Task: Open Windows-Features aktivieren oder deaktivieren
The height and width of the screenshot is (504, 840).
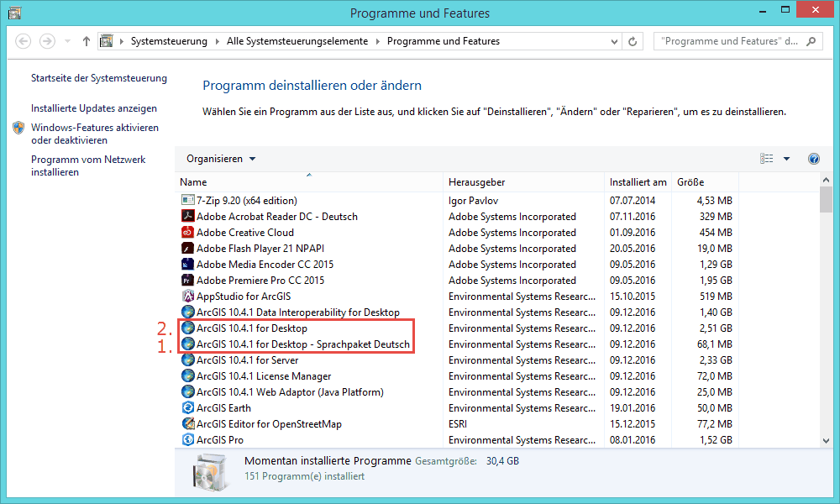Action: [94, 134]
